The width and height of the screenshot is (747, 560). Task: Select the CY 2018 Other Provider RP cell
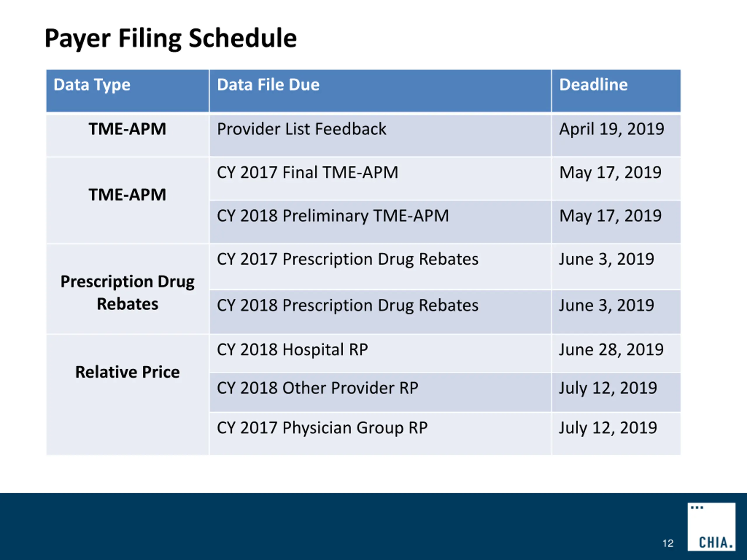pyautogui.click(x=317, y=388)
